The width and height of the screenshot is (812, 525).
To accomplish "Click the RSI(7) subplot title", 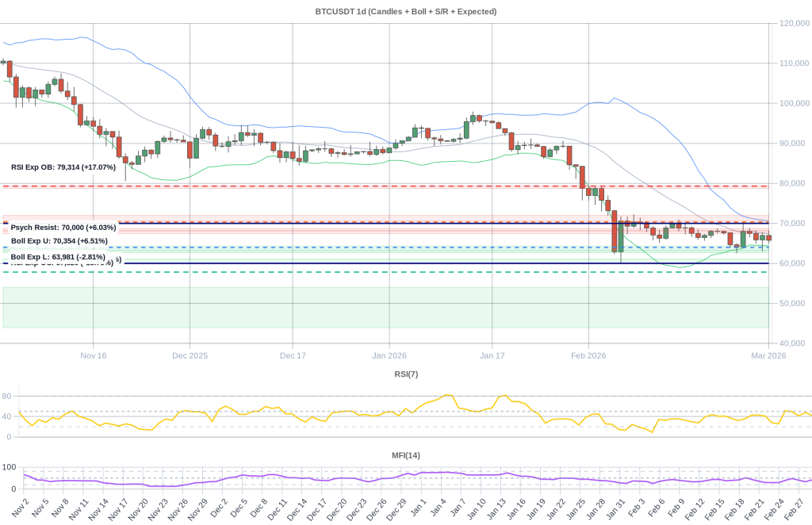I will point(407,374).
